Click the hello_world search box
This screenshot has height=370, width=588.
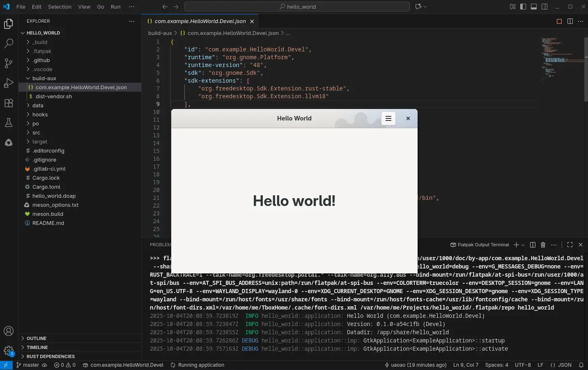point(296,7)
